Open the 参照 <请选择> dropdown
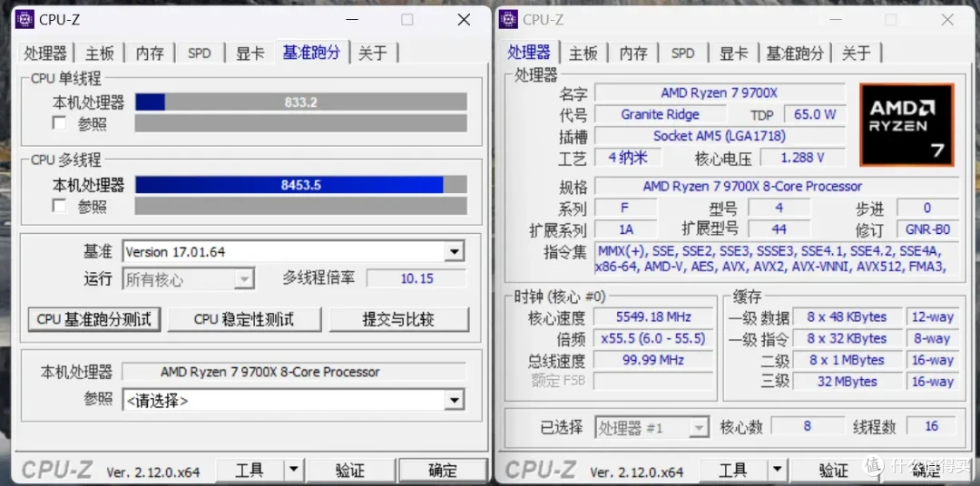The image size is (980, 486). (455, 400)
